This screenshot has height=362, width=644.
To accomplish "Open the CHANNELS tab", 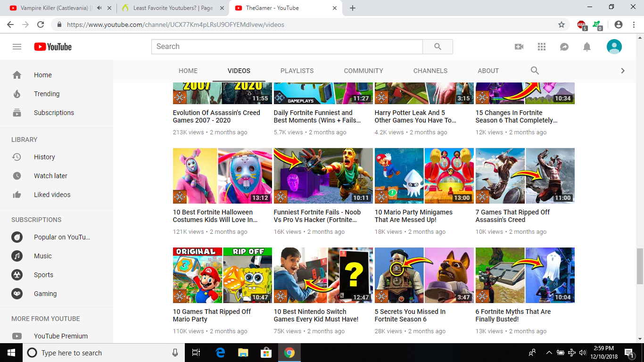I will pos(430,71).
